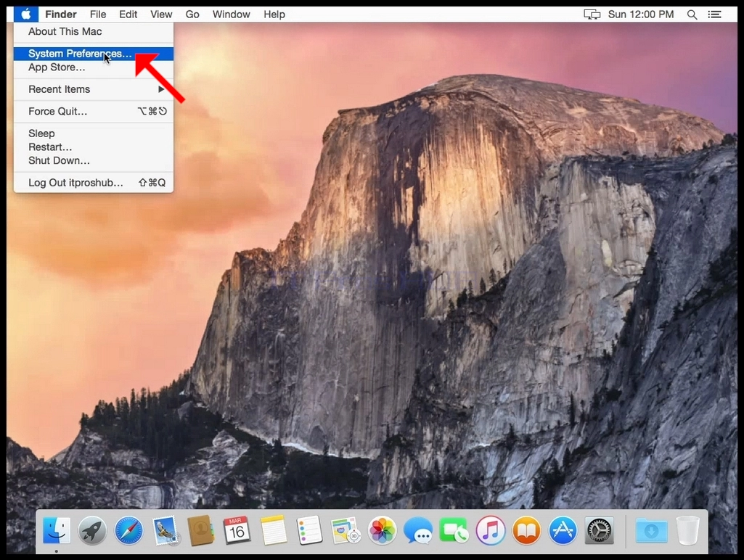Launch Safari from the Dock
The height and width of the screenshot is (560, 744).
128,530
